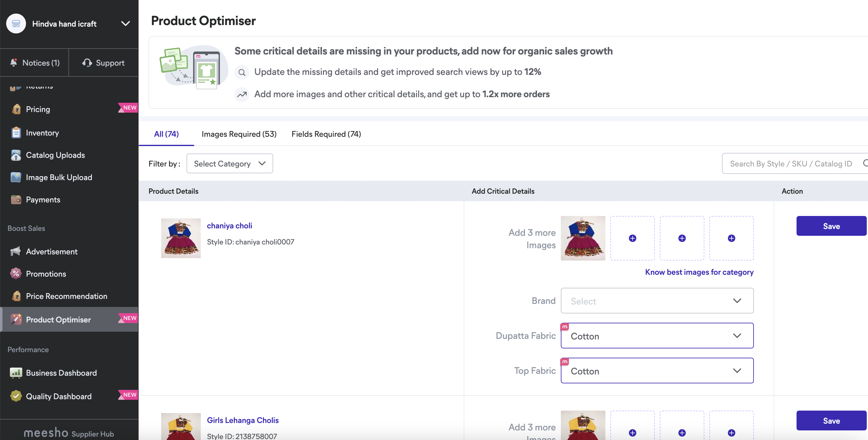Open the Select Category filter dropdown
The image size is (868, 440).
click(x=230, y=163)
